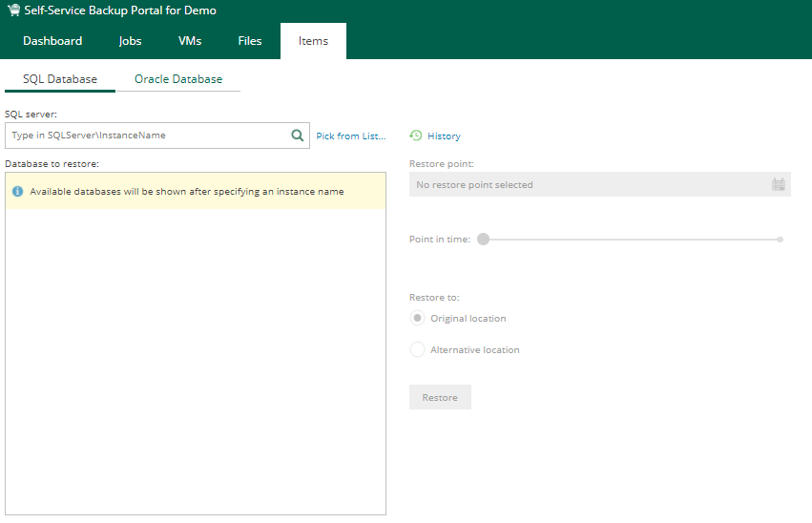Open the Files tab
Screen dimensions: 812x523
coord(250,41)
